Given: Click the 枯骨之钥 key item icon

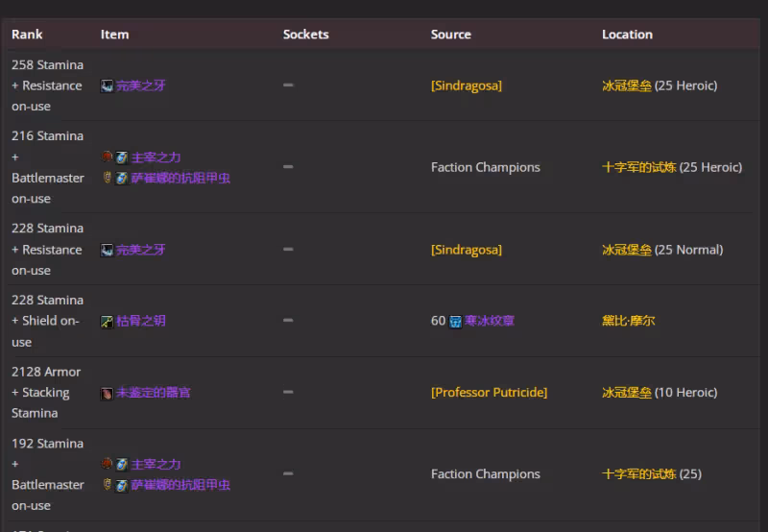Looking at the screenshot, I should (107, 322).
